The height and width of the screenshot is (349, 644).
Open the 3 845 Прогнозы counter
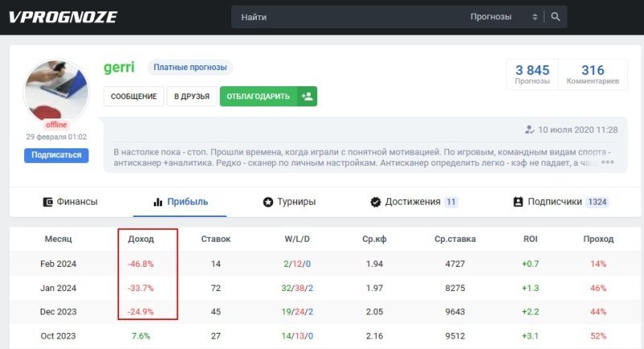pos(531,74)
